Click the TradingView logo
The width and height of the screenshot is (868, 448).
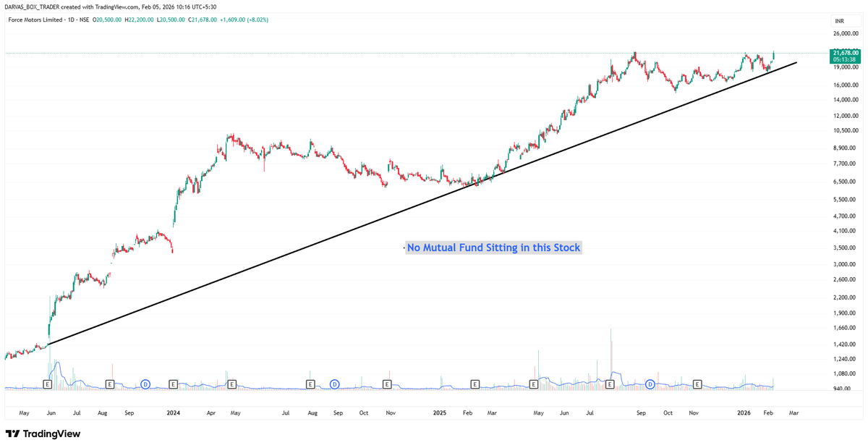(43, 434)
